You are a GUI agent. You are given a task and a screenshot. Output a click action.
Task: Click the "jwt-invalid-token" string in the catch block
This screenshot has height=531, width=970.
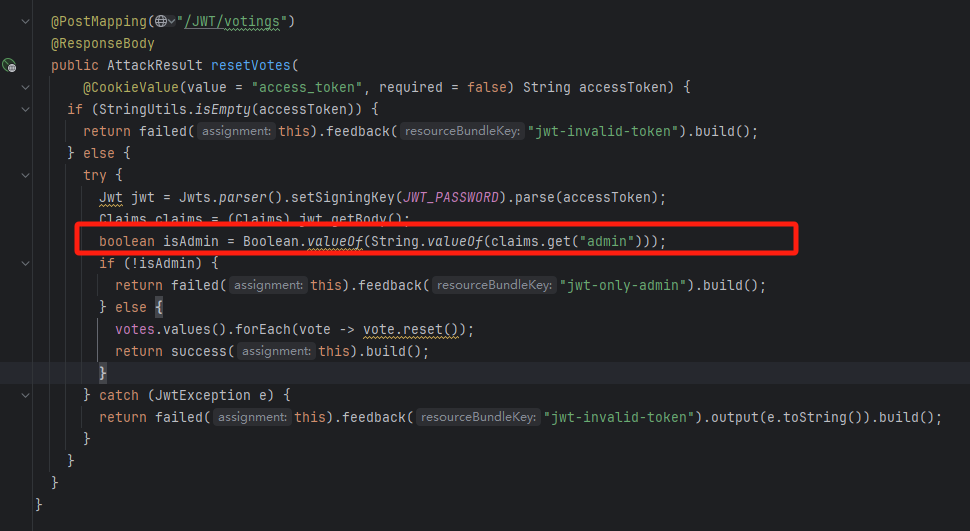click(619, 417)
